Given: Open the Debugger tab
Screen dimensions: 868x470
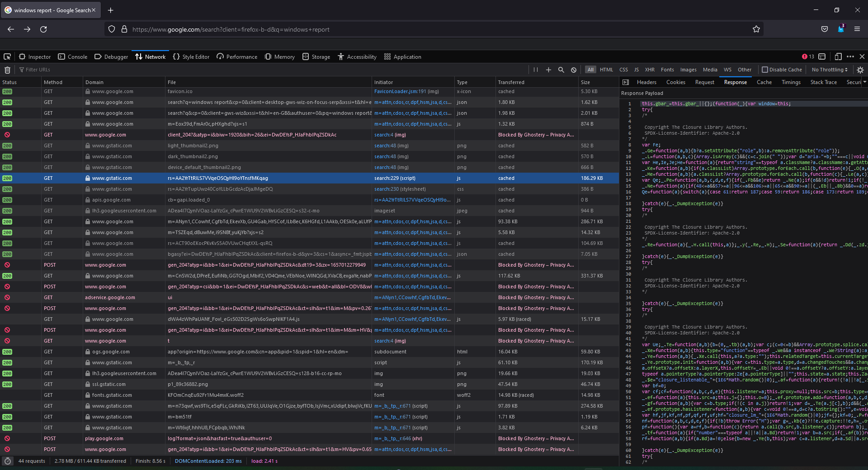Looking at the screenshot, I should click(111, 57).
